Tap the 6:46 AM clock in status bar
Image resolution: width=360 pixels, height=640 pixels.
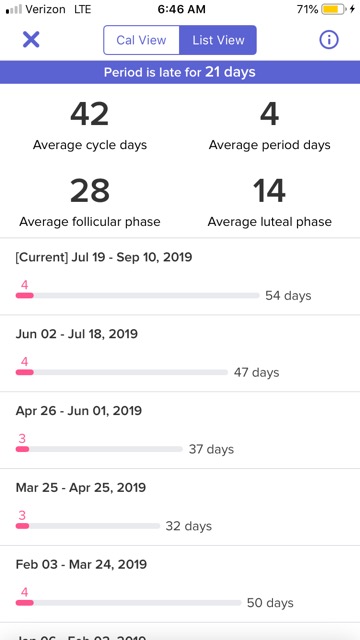pos(181,9)
